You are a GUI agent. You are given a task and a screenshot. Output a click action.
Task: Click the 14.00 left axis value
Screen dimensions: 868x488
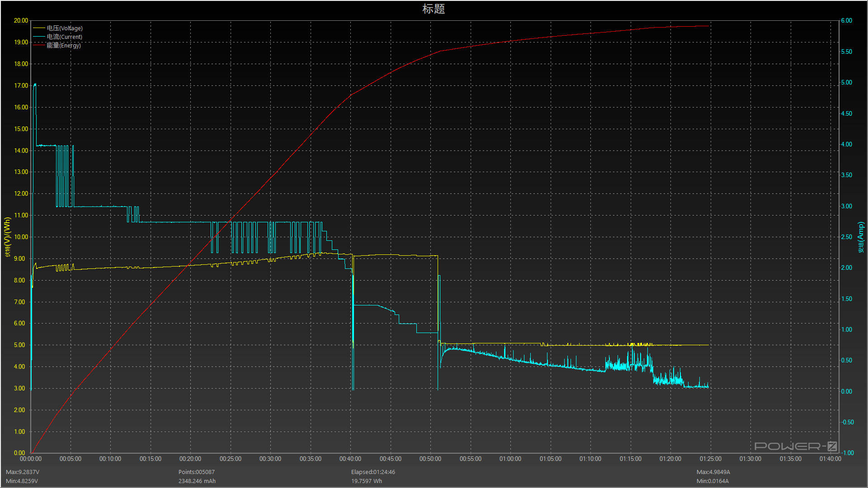21,150
